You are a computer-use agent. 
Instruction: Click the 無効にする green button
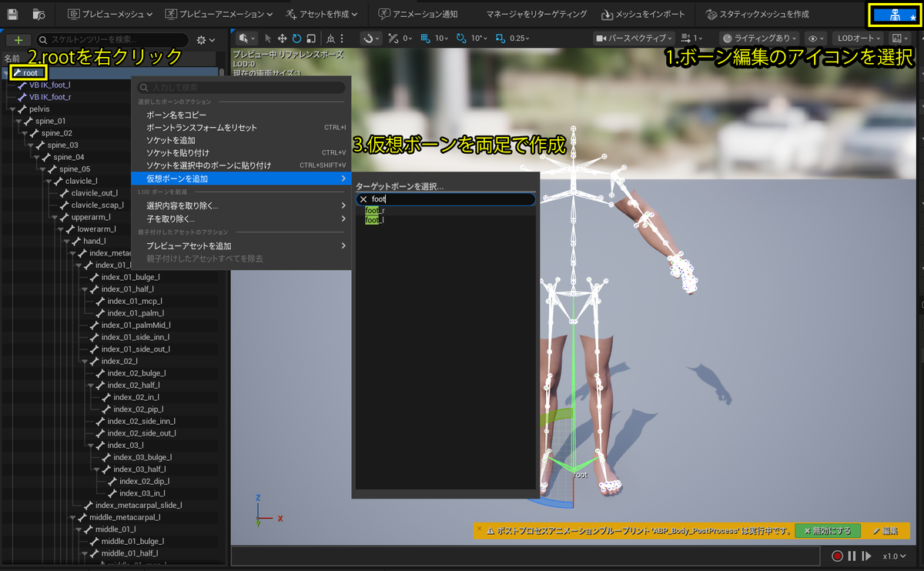[828, 531]
